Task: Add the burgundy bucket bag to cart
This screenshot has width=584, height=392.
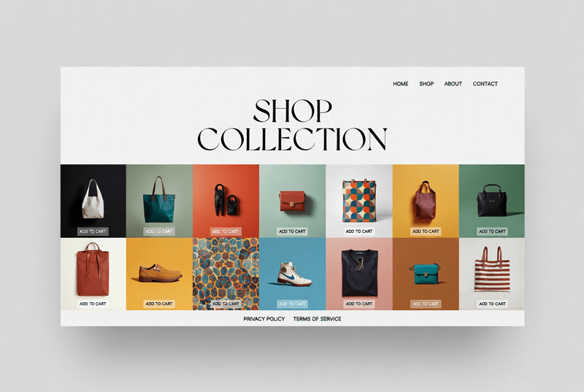Action: pos(426,231)
